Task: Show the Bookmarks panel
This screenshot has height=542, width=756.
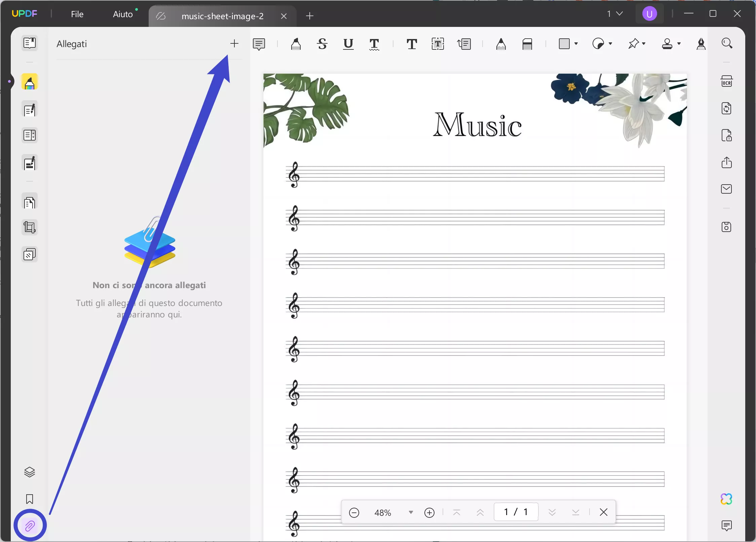Action: click(x=30, y=499)
